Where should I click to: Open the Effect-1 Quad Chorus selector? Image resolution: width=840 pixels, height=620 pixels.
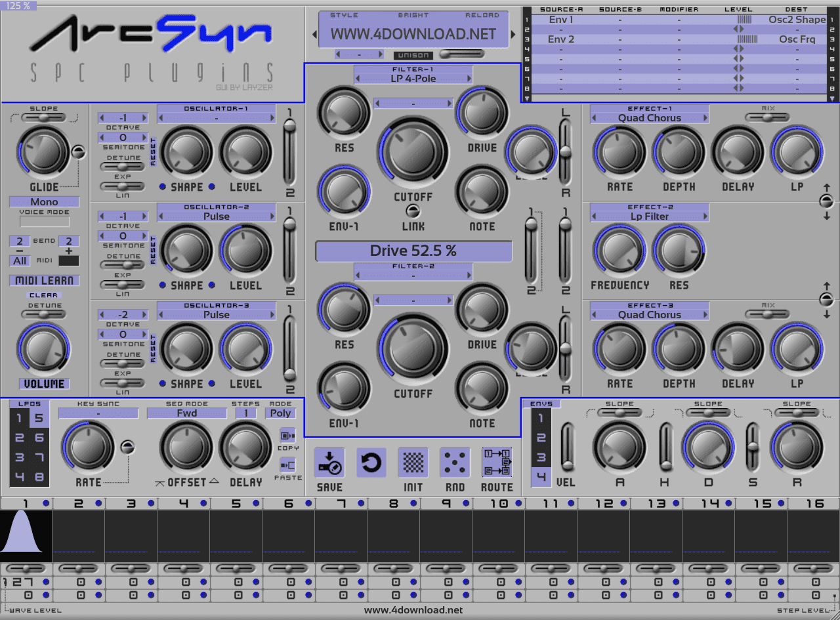click(650, 118)
